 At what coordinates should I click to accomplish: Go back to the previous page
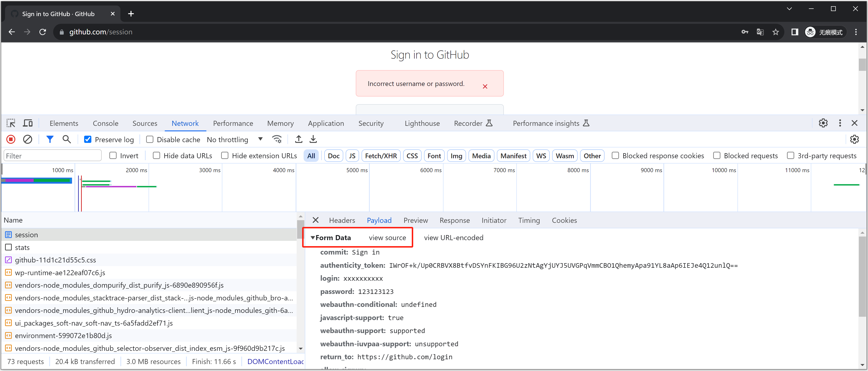[12, 32]
